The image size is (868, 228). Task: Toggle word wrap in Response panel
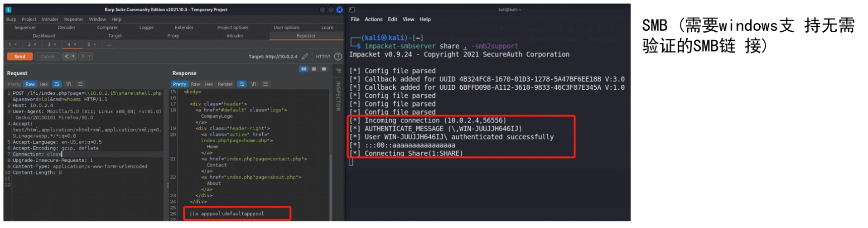[242, 84]
